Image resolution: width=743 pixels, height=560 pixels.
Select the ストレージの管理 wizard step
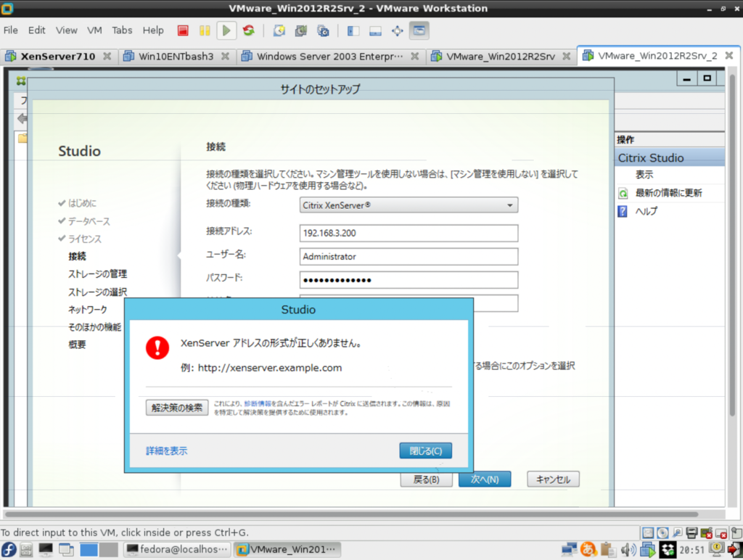(x=98, y=274)
